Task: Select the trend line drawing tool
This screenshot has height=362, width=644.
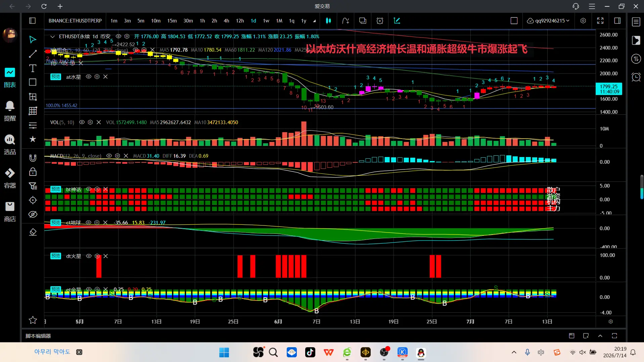Action: (x=33, y=54)
